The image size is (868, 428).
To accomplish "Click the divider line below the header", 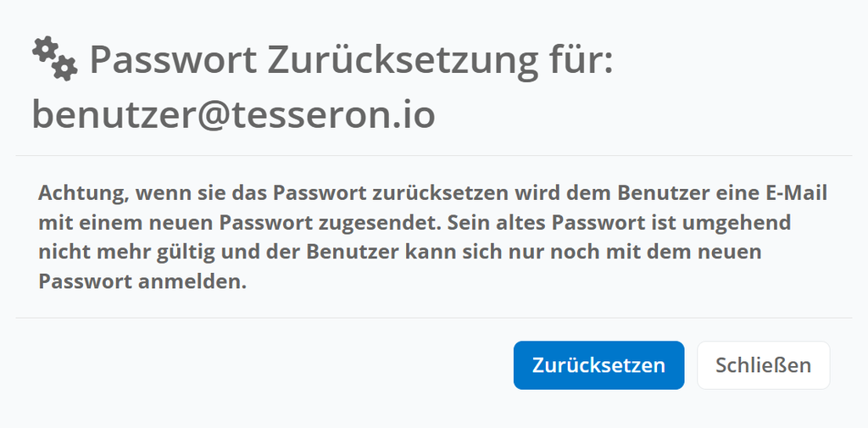I will pos(434,156).
